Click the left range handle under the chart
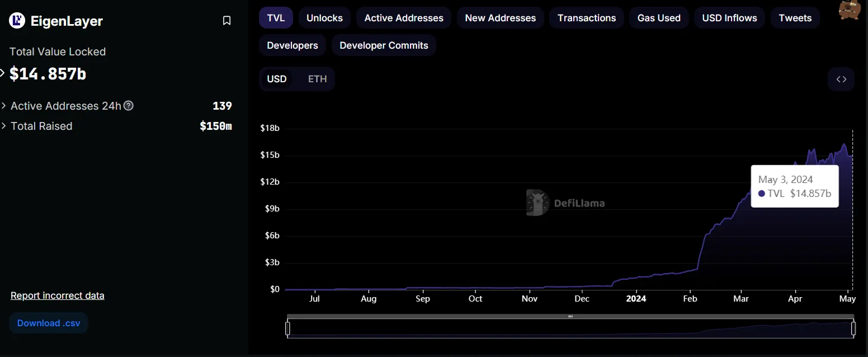This screenshot has height=357, width=868. coord(287,328)
